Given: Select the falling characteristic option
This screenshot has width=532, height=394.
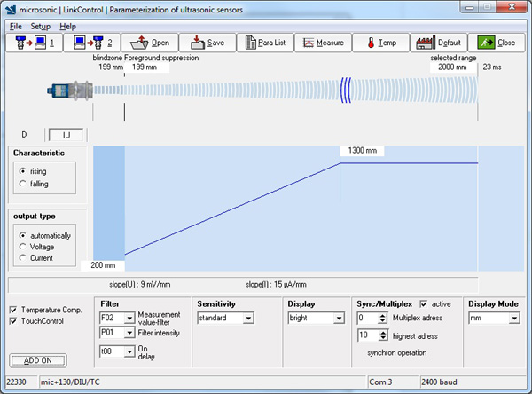Looking at the screenshot, I should coord(23,184).
